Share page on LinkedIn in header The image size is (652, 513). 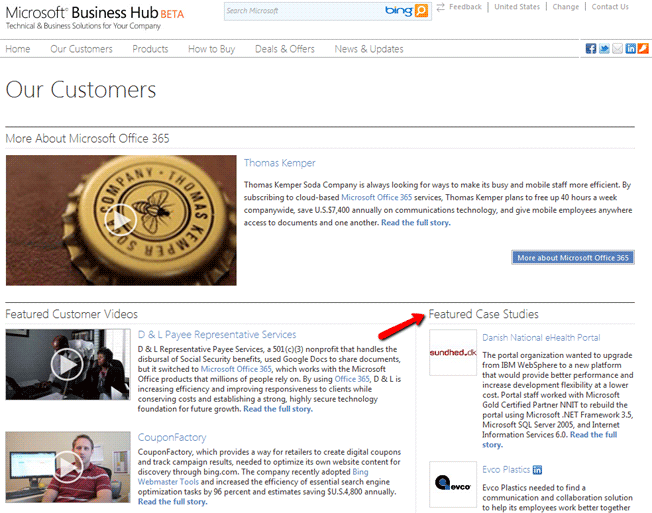point(630,49)
